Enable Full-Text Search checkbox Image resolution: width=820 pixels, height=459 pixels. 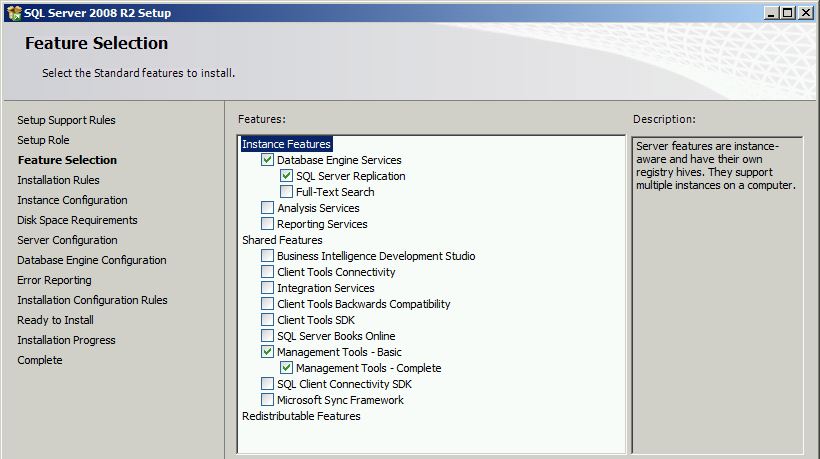(x=287, y=192)
